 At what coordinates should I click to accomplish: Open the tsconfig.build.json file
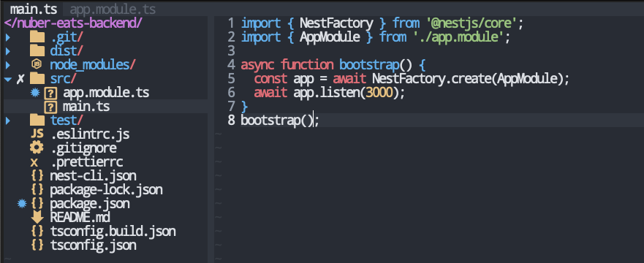[113, 232]
